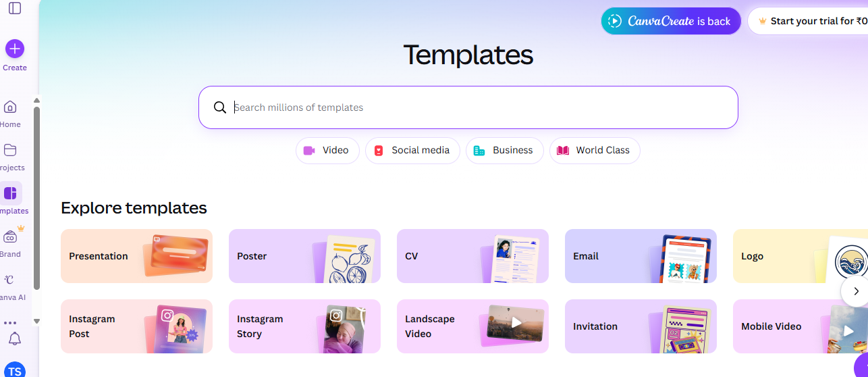
Task: Click the crown icon on trial button
Action: 763,21
